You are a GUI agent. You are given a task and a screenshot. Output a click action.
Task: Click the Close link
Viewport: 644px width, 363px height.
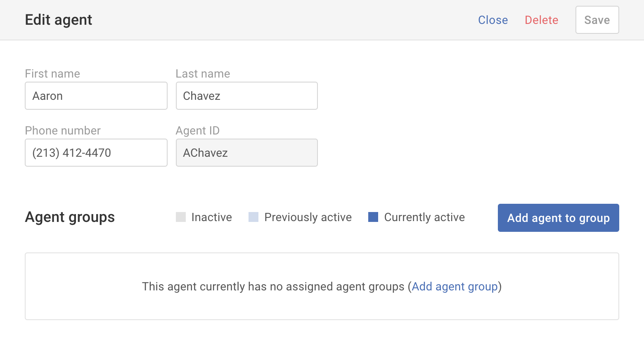493,20
